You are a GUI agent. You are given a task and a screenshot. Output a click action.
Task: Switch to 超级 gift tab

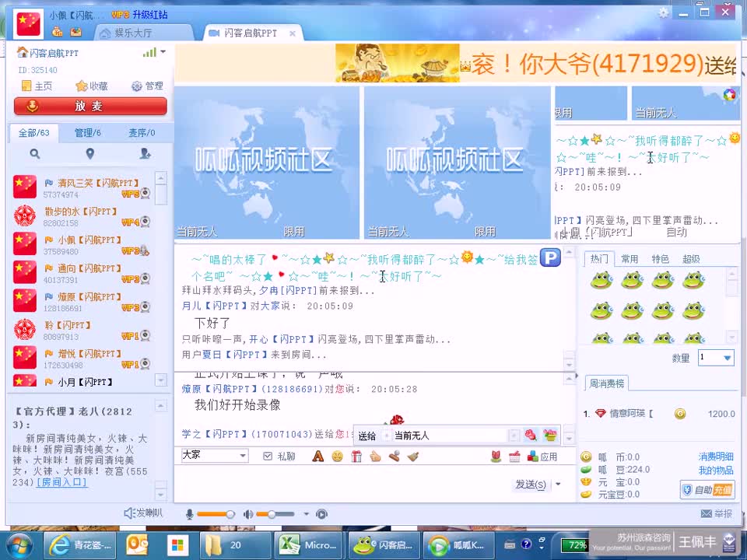point(691,258)
